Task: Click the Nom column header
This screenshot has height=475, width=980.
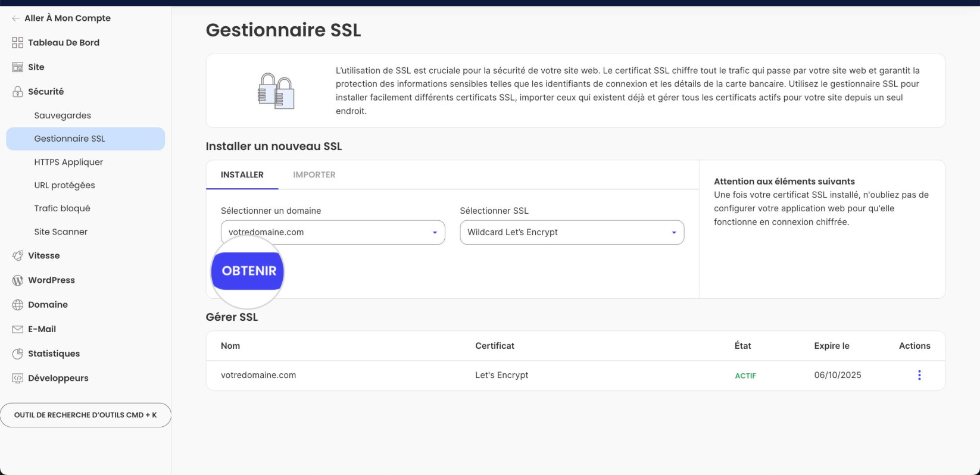Action: (x=230, y=346)
